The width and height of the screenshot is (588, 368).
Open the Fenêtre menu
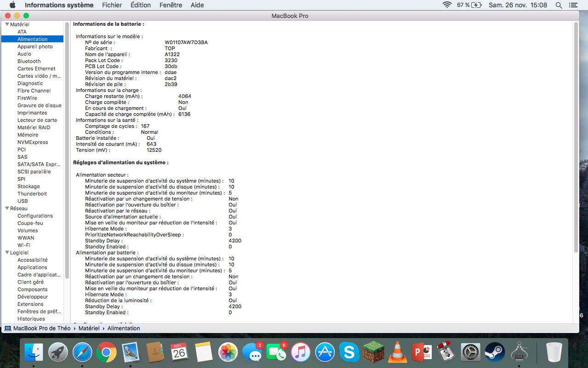tap(170, 5)
